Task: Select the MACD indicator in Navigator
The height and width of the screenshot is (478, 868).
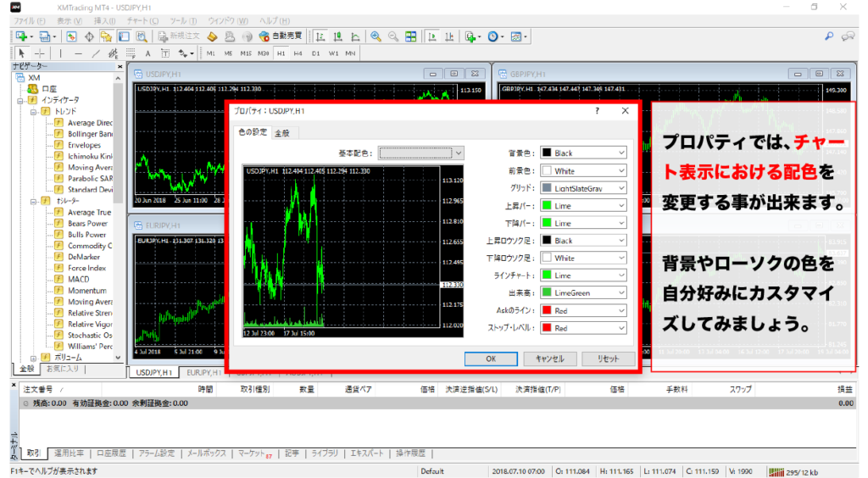Action: [x=78, y=280]
